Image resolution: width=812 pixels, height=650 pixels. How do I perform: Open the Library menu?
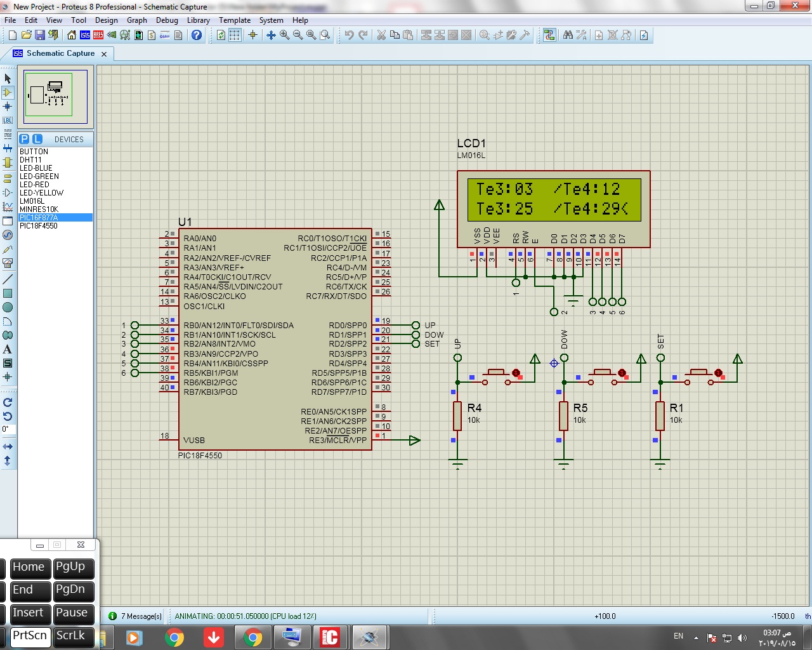pos(199,20)
